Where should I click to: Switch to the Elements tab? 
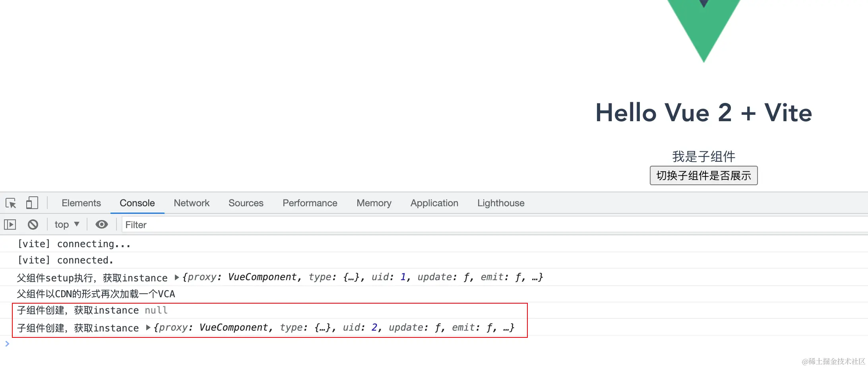[81, 203]
